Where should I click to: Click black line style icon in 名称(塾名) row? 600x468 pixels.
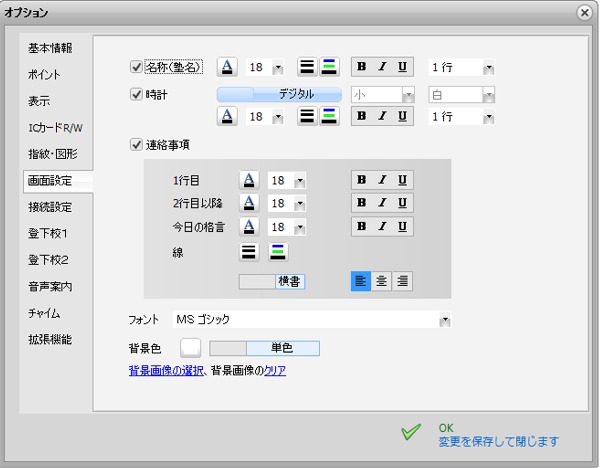tap(307, 67)
